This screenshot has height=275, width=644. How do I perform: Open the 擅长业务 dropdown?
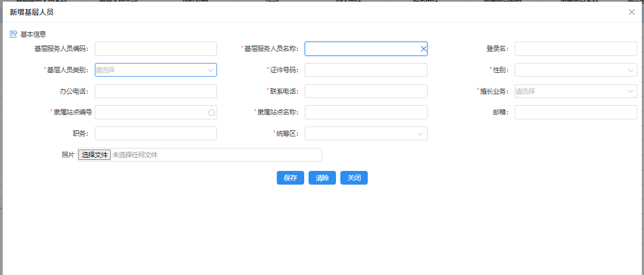tap(575, 91)
